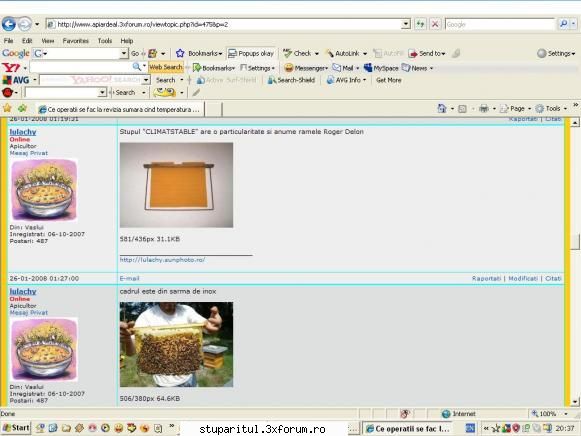581x436 pixels.
Task: Click the Refresh page icon
Action: click(420, 24)
